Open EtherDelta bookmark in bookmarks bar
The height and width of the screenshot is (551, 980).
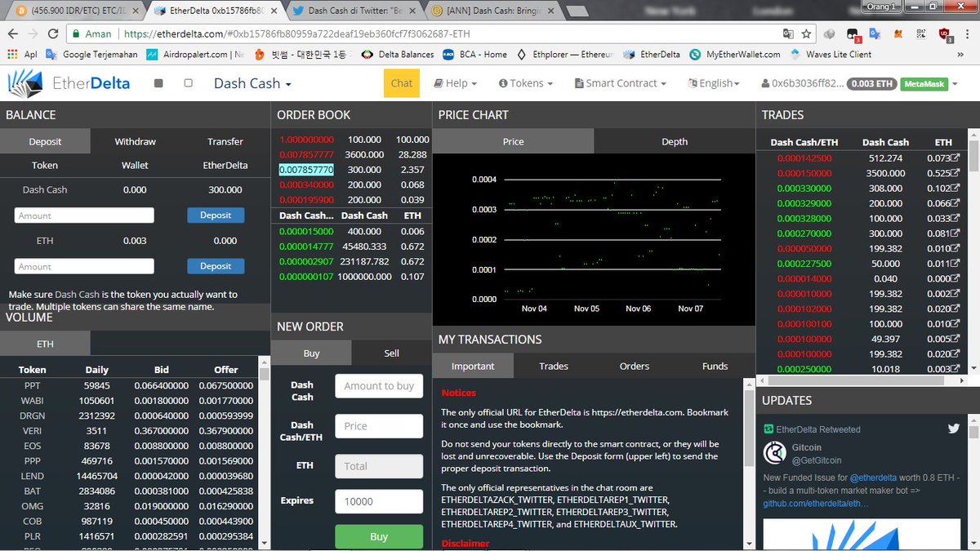tap(653, 55)
